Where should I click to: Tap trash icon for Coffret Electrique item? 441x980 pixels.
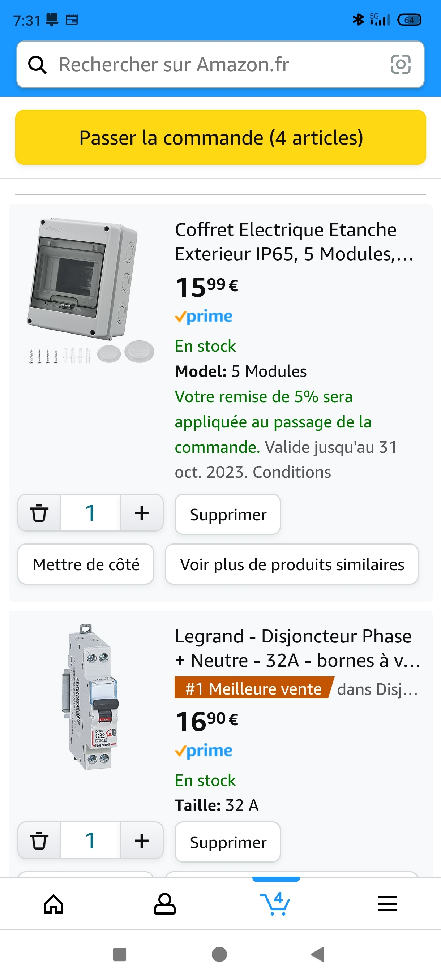click(39, 512)
